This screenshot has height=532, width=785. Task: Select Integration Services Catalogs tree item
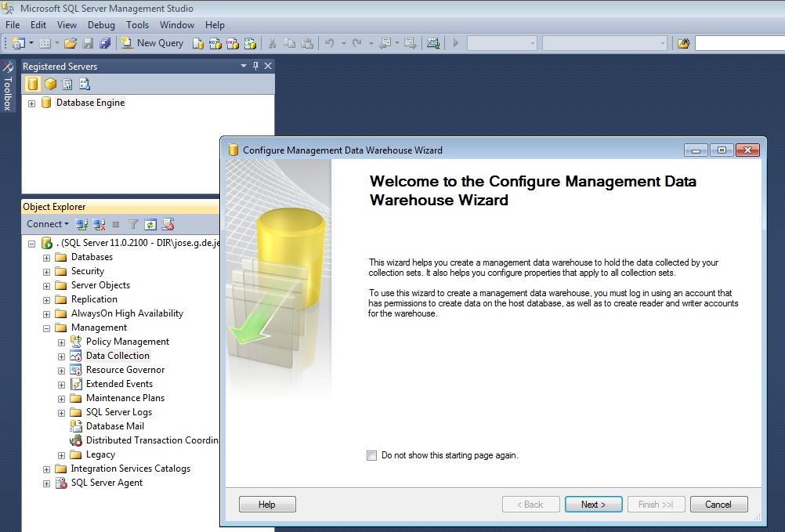pos(131,469)
